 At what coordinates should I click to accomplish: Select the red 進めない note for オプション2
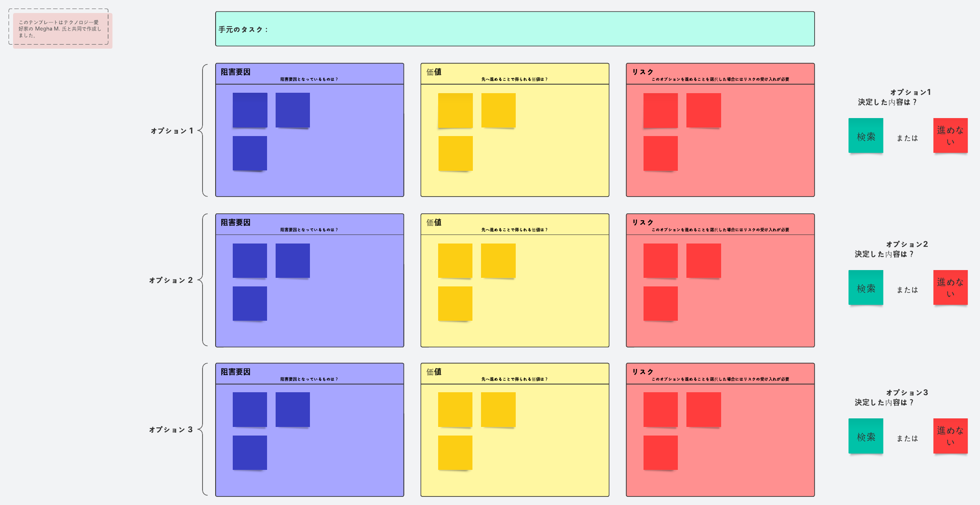click(950, 288)
